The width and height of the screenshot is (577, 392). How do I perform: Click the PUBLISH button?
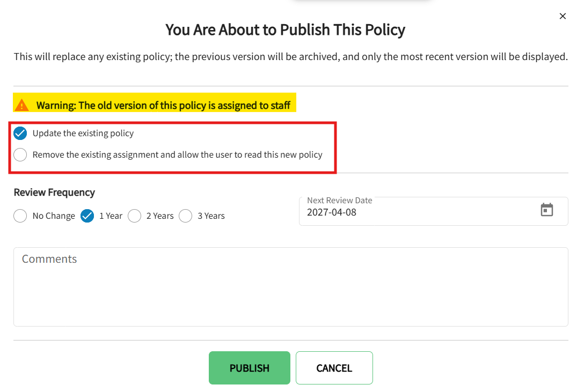[x=249, y=368]
